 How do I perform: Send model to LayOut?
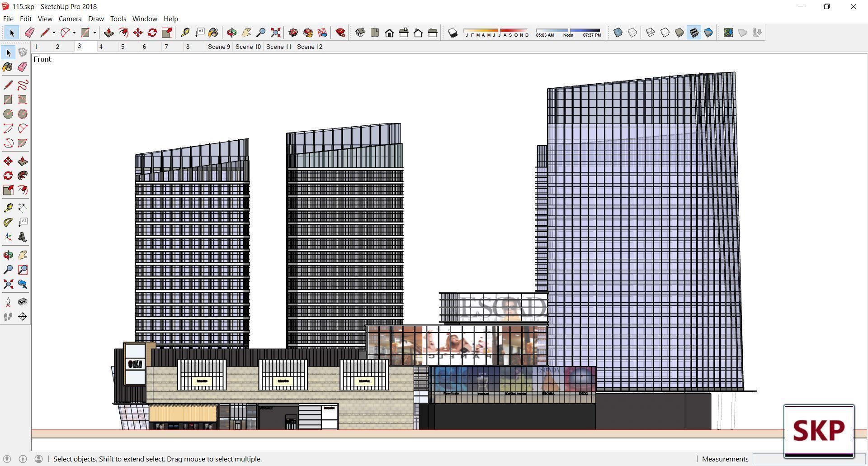tap(322, 33)
